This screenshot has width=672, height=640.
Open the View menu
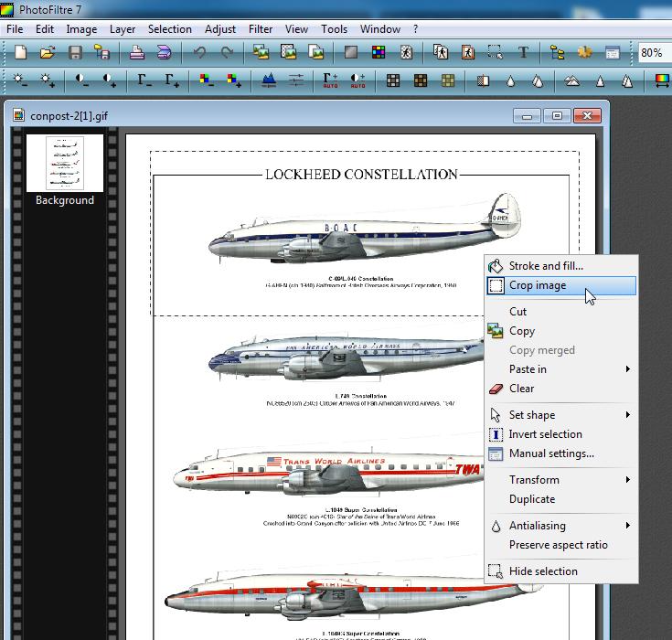click(x=296, y=29)
